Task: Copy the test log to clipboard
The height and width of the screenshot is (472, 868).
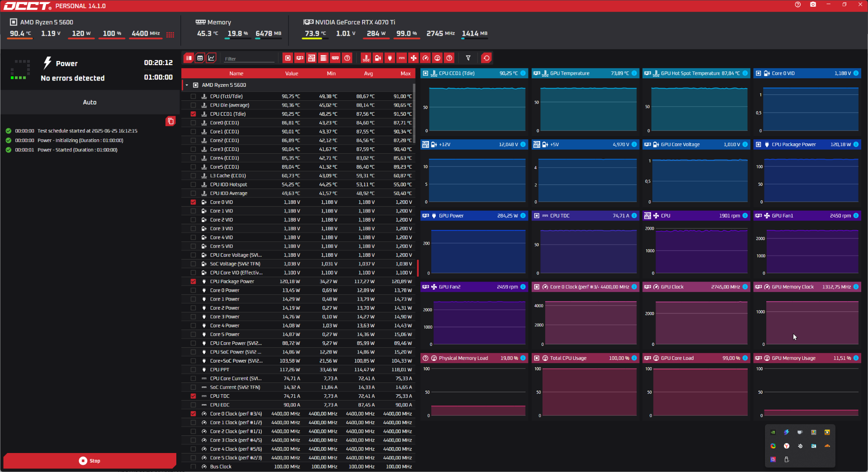Action: click(x=170, y=121)
